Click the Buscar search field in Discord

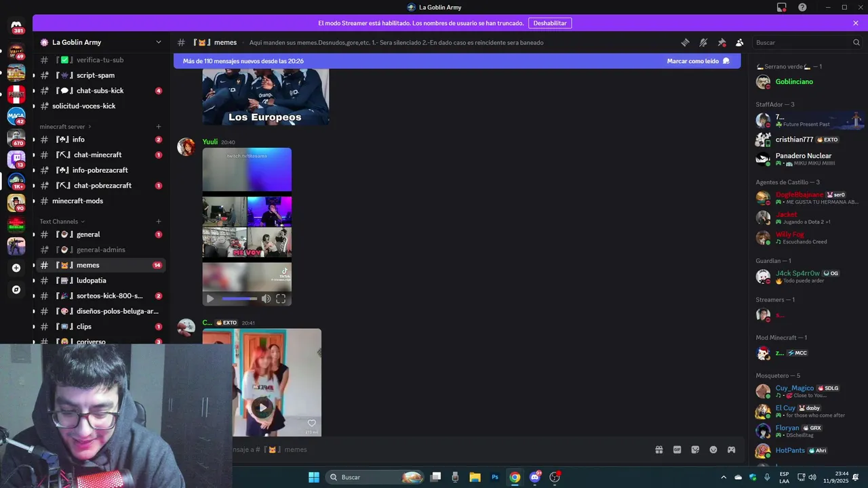pos(807,42)
